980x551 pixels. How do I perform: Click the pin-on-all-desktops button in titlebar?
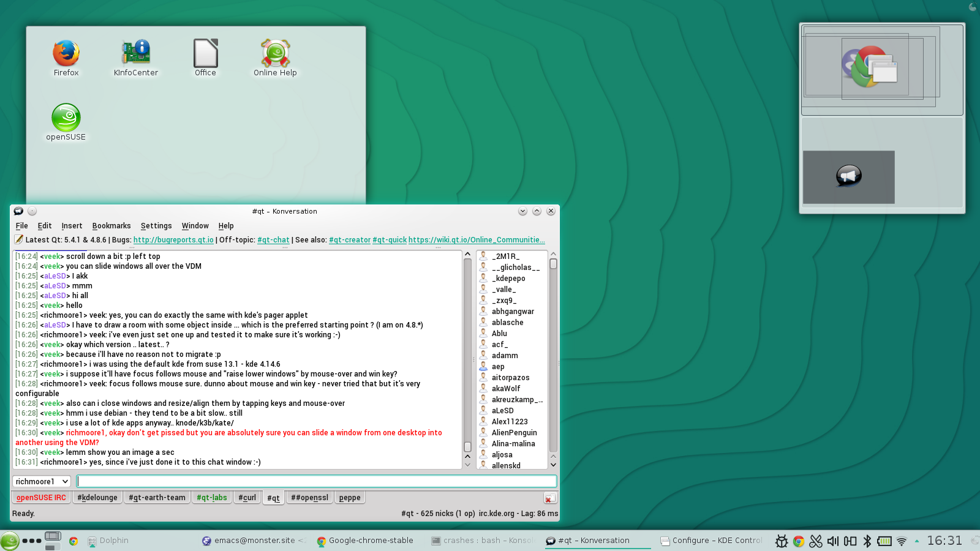point(32,211)
